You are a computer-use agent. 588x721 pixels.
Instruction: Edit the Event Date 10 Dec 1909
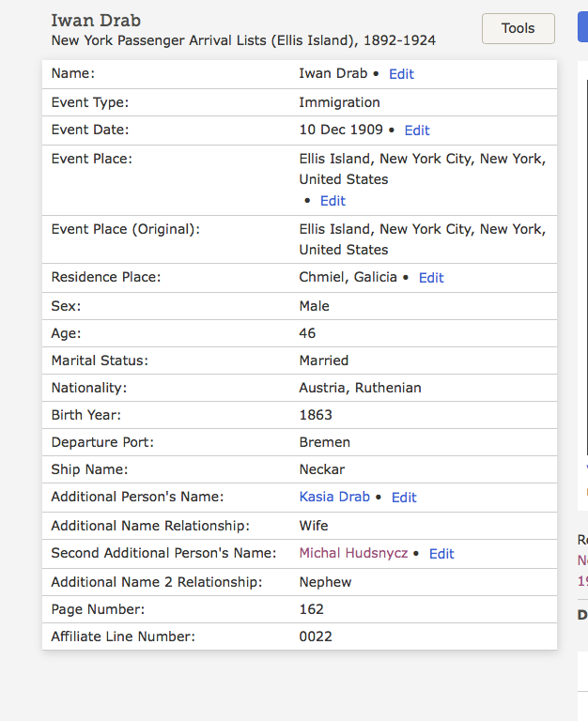click(x=416, y=130)
